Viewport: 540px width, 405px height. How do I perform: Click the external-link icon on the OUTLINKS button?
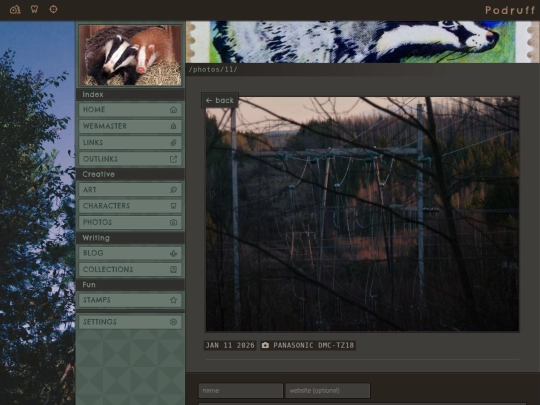173,159
